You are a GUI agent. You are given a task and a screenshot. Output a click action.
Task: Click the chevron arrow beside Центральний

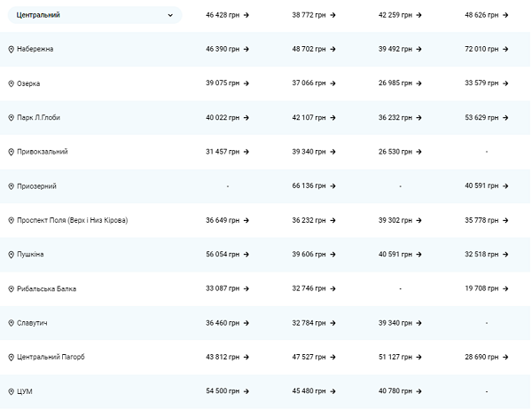coord(170,15)
